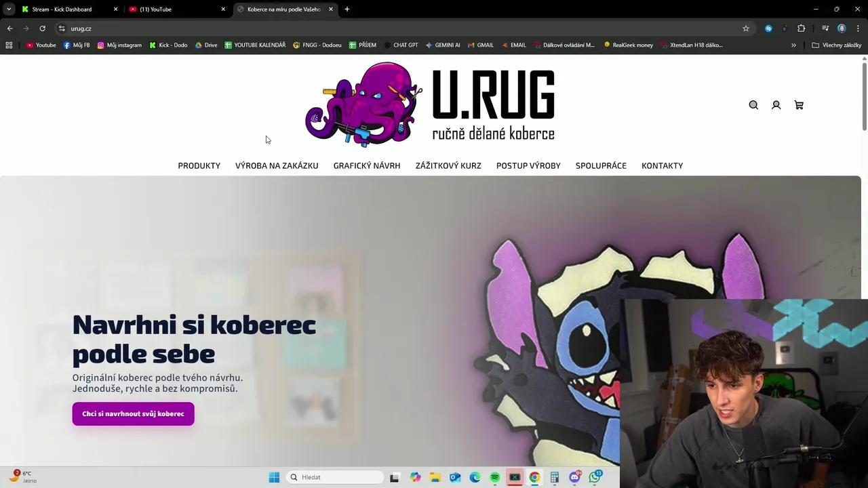This screenshot has width=868, height=488.
Task: Open the user account icon on U.RUG
Action: tap(776, 105)
